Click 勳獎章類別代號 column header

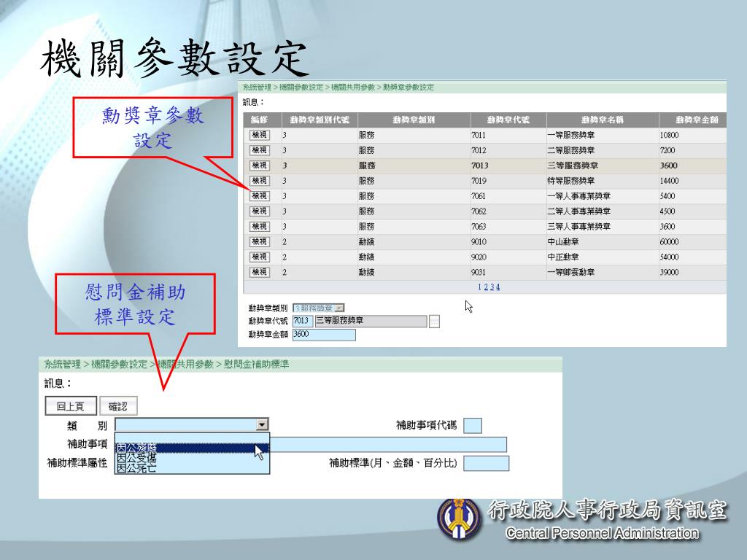320,120
